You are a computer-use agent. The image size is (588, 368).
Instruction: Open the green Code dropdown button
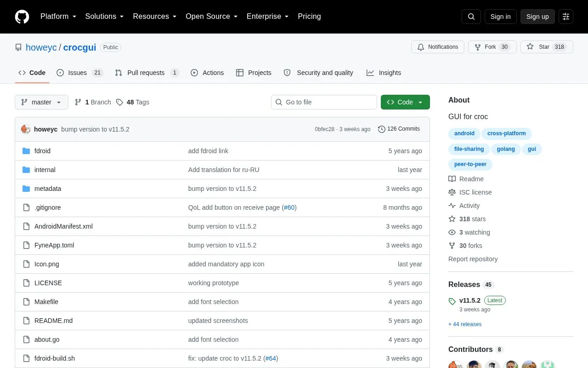click(405, 102)
